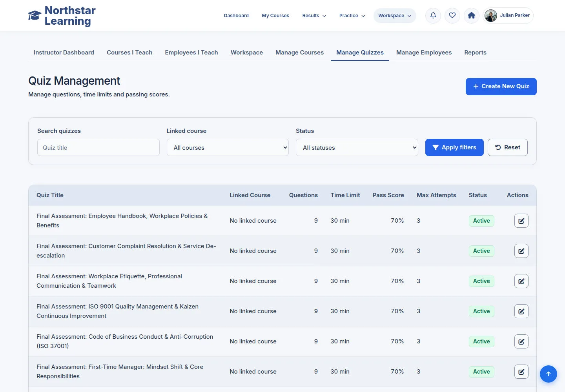Click the Northstar Learning graduation cap logo
This screenshot has height=392, width=565.
35,16
